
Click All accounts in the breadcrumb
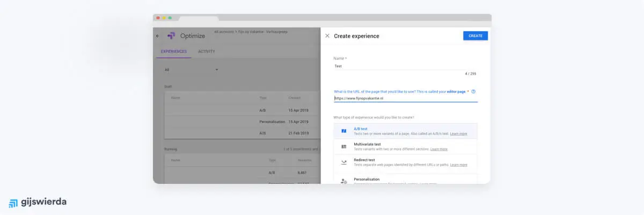(x=223, y=32)
